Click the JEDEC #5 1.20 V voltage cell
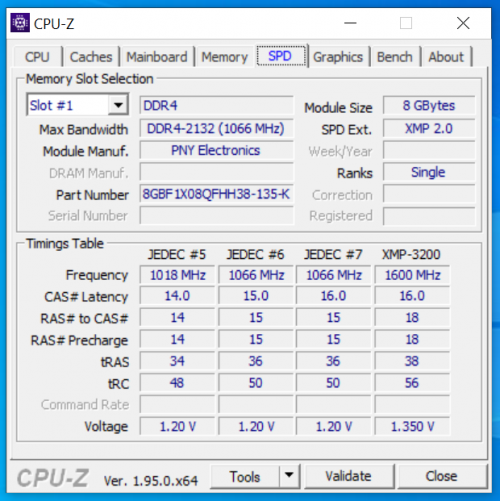The height and width of the screenshot is (501, 500). 177,426
